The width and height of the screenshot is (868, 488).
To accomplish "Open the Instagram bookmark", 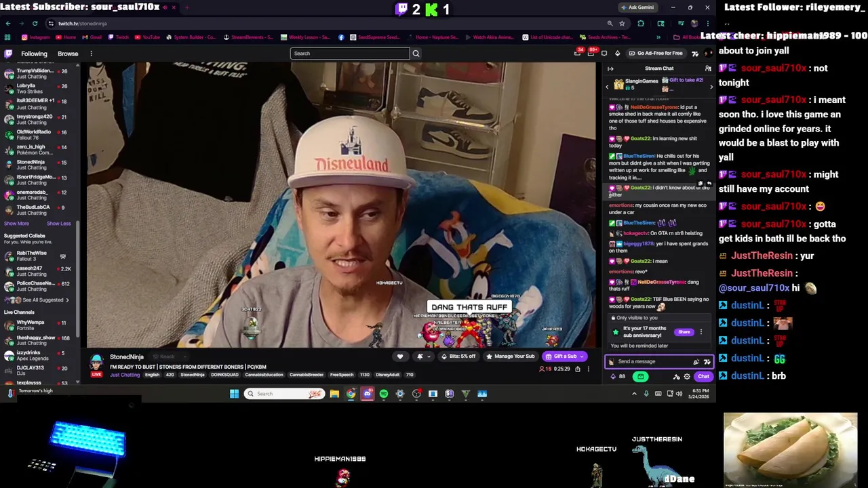I will point(36,37).
